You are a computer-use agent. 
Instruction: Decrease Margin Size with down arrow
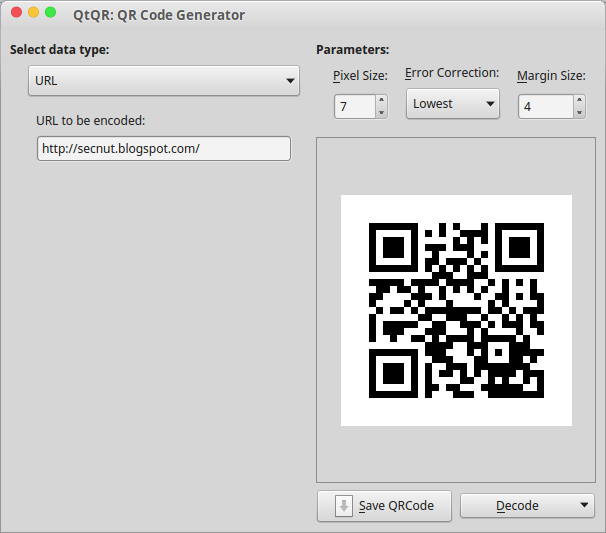tap(579, 112)
